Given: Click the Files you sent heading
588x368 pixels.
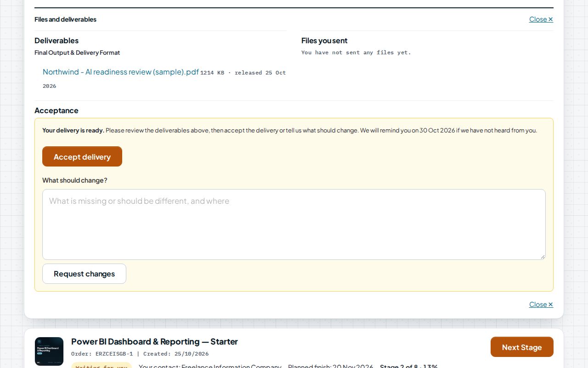Looking at the screenshot, I should coord(324,40).
